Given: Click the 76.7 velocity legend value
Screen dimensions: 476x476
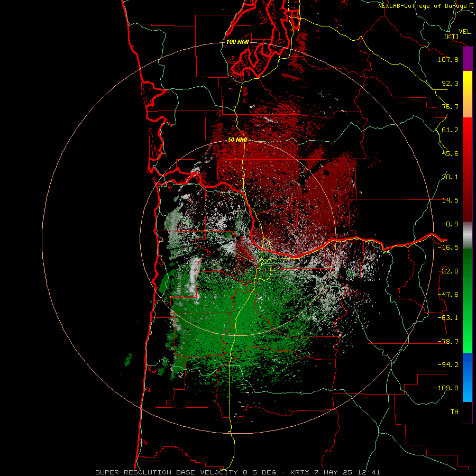Looking at the screenshot, I should (x=450, y=106).
